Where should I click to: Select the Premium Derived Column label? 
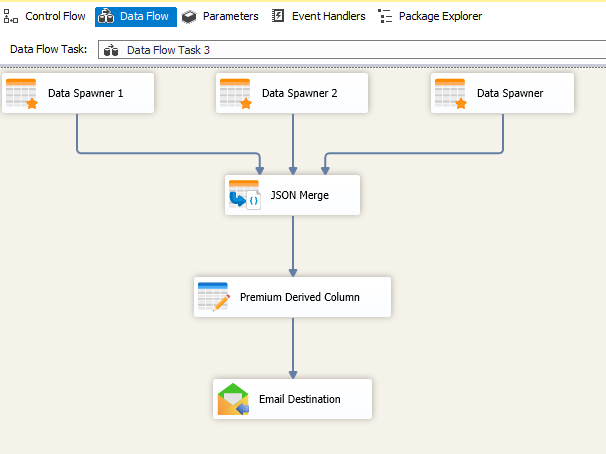300,297
